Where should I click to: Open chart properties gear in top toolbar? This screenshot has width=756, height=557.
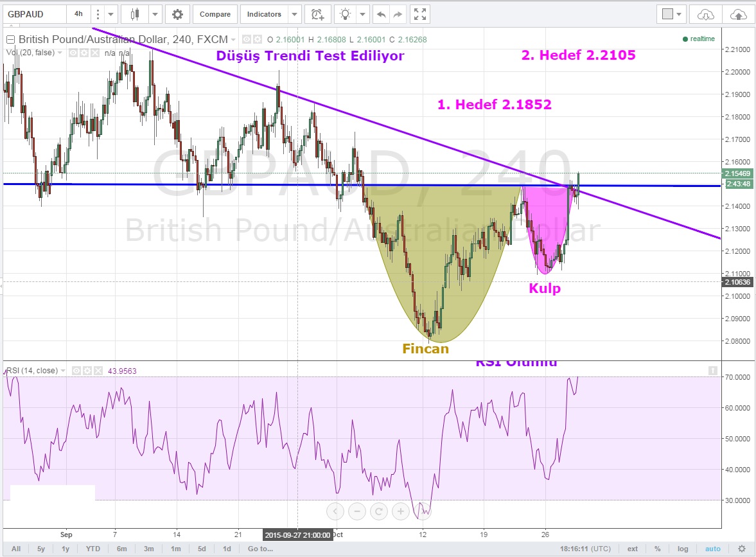point(177,13)
